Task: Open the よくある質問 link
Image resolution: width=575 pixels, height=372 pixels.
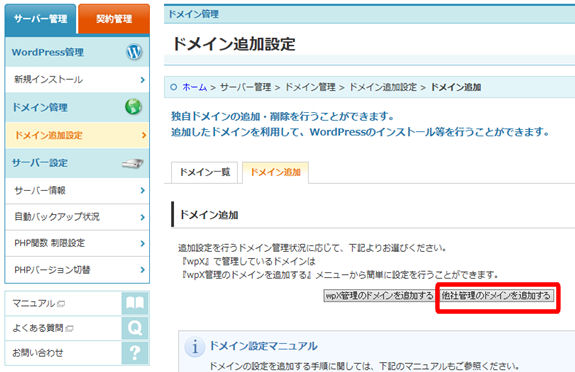Action: click(x=38, y=328)
